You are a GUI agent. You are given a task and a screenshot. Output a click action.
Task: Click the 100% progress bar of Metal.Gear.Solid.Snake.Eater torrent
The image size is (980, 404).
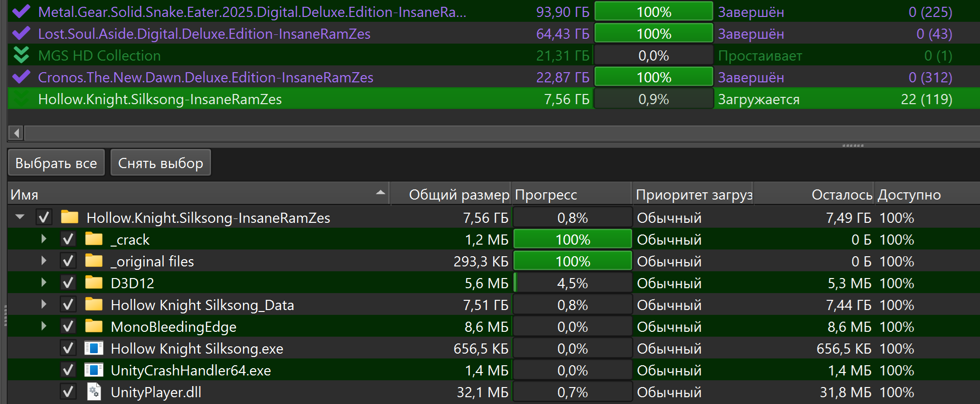[654, 12]
